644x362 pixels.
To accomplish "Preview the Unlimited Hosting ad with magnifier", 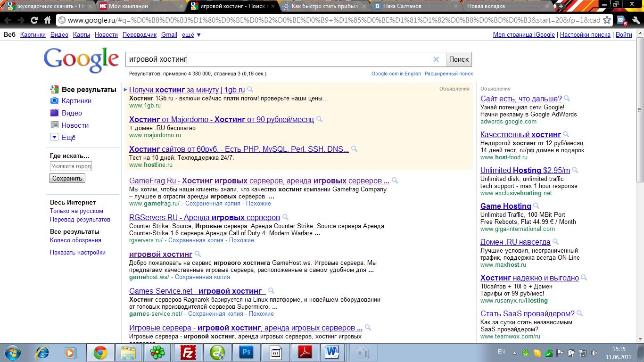I will pyautogui.click(x=575, y=170).
